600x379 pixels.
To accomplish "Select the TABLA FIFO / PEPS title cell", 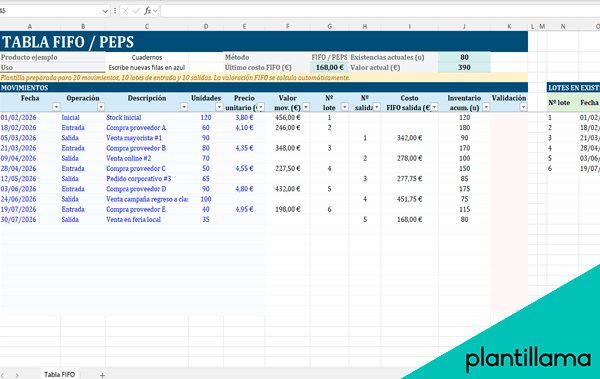I will 264,42.
